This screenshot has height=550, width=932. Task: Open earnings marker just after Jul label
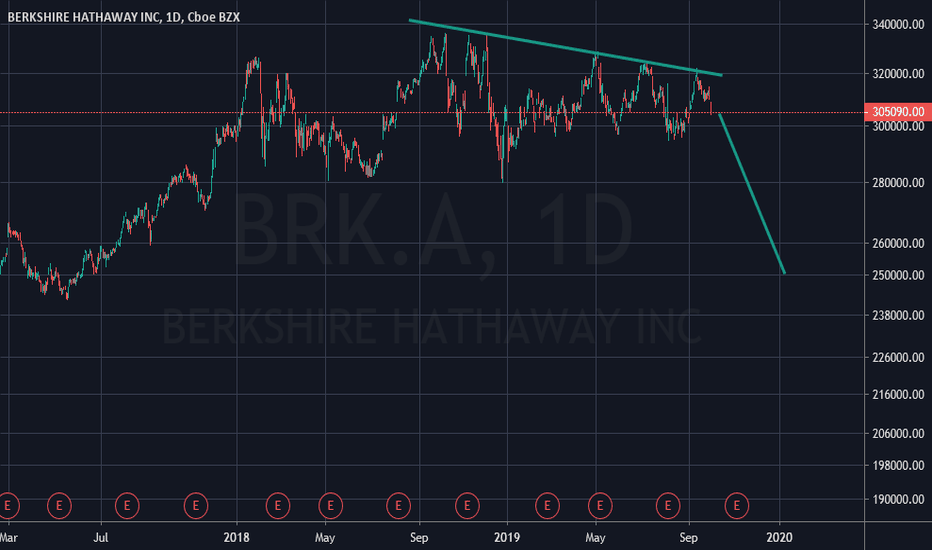click(x=127, y=506)
